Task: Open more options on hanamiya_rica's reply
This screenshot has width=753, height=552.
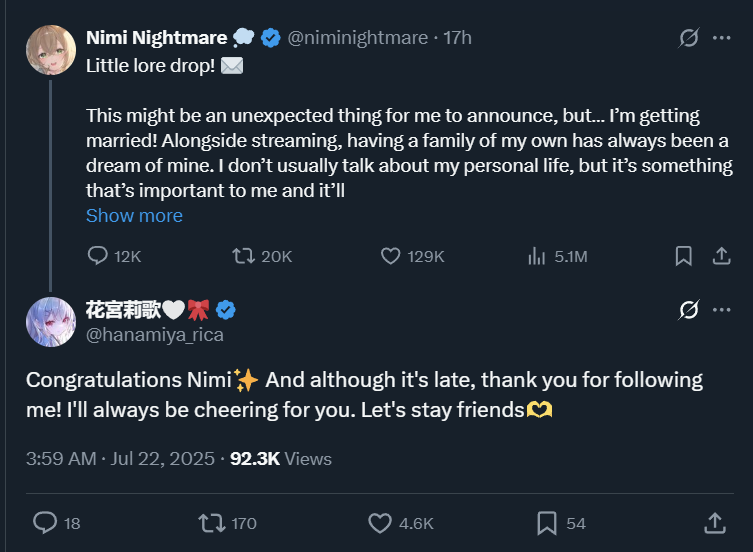Action: coord(721,309)
